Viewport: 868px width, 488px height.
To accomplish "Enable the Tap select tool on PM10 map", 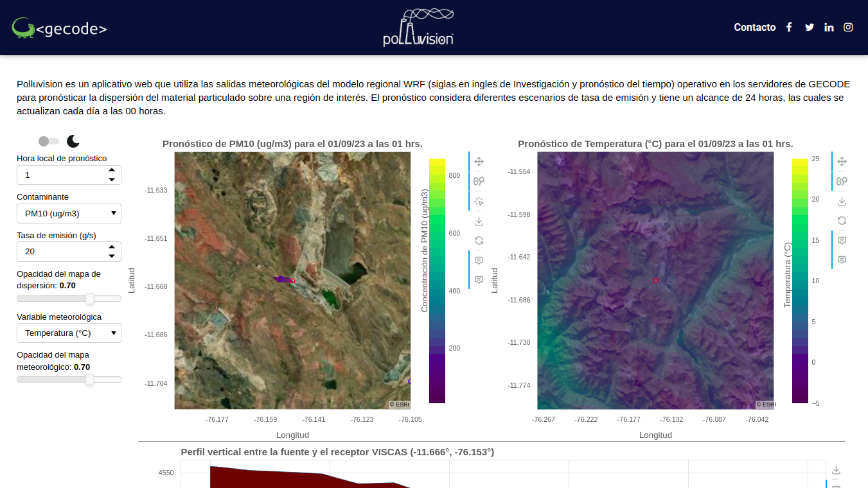I will [x=479, y=202].
